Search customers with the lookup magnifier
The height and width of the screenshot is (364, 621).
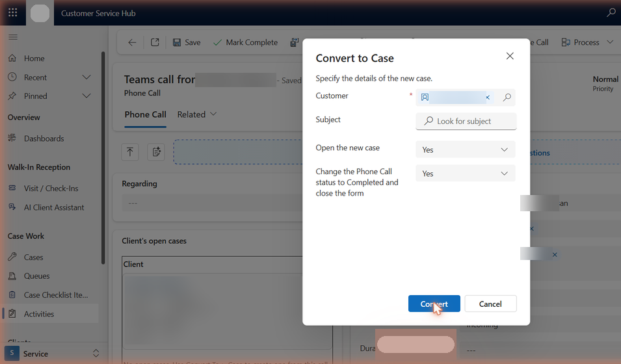coord(507,97)
